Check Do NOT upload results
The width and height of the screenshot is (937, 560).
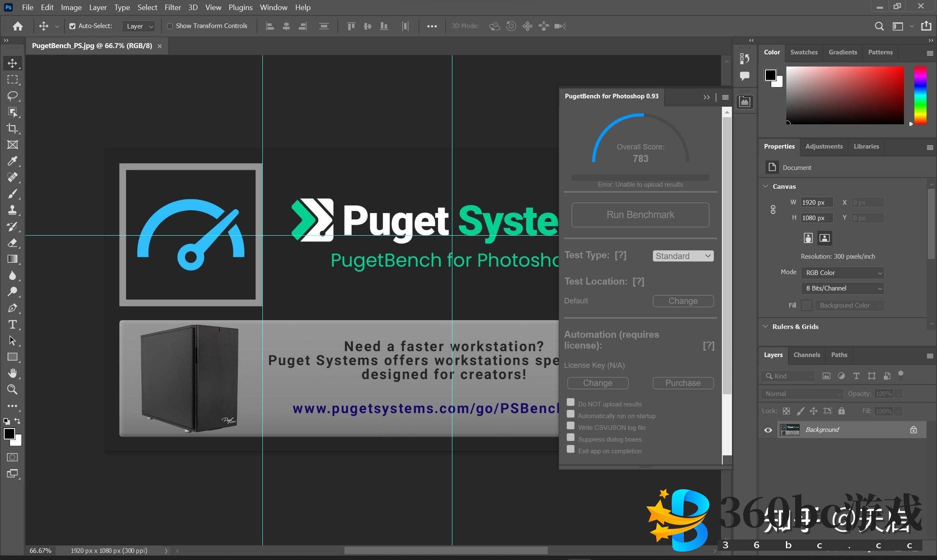tap(570, 402)
